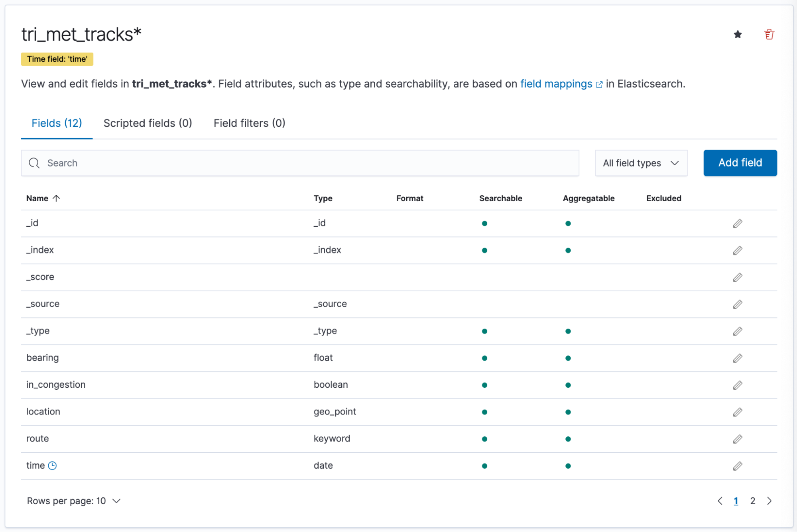Click the clock icon next to time

coord(52,465)
